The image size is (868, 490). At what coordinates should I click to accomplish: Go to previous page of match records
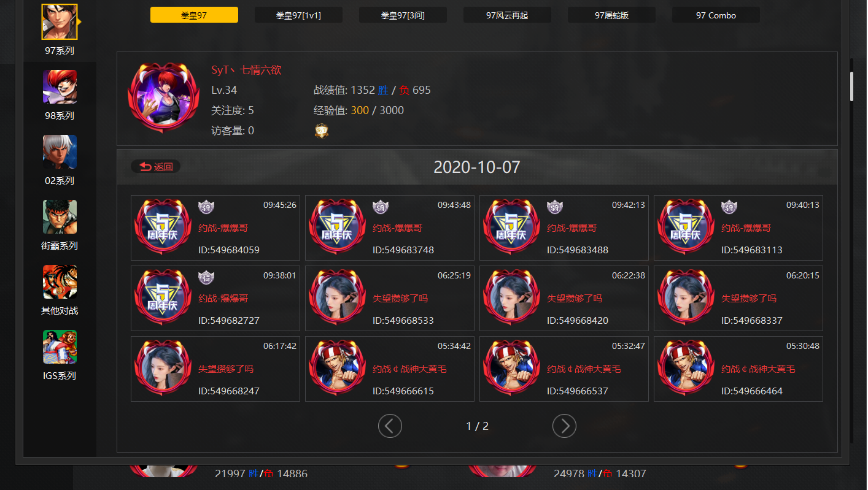coord(390,426)
